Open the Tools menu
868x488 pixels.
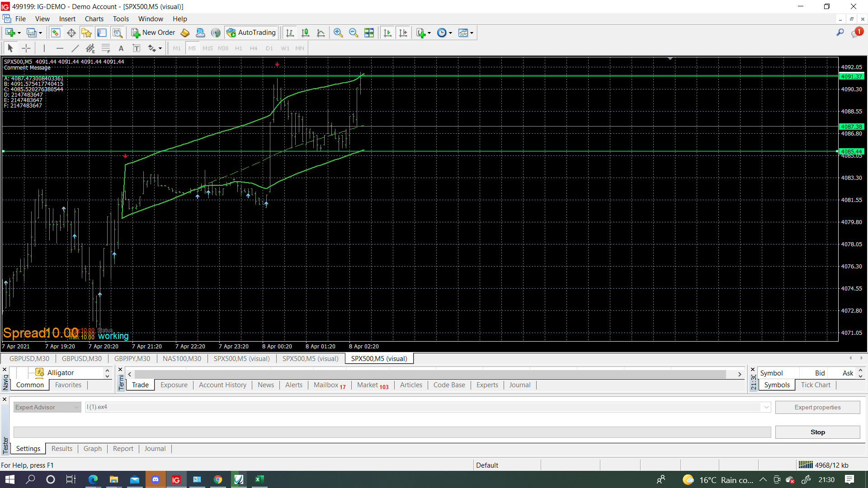click(121, 19)
